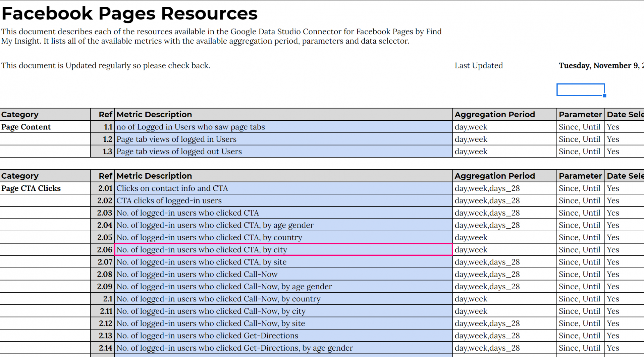Click the pink-outlined "clicked CTA, by city" cell
The height and width of the screenshot is (357, 644).
click(283, 250)
